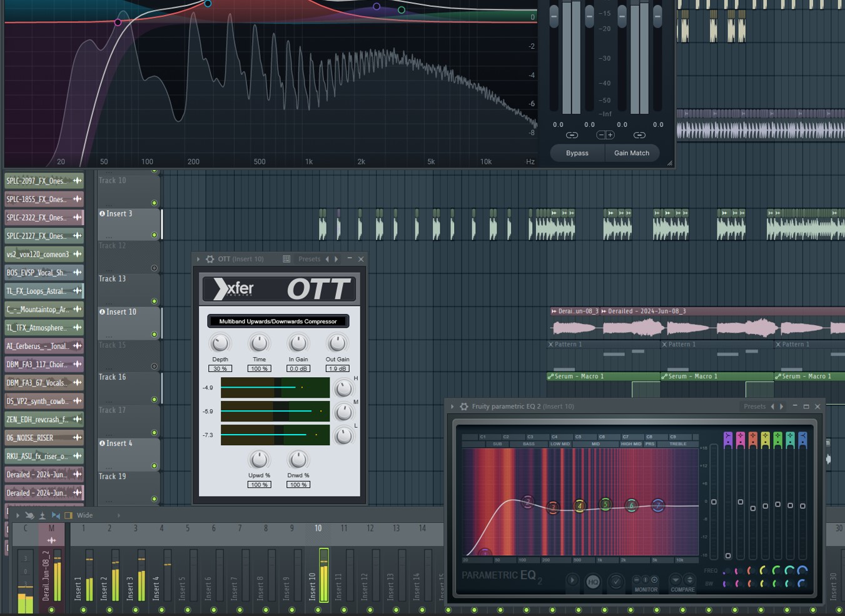Click EQ band 6 node

pyautogui.click(x=632, y=505)
